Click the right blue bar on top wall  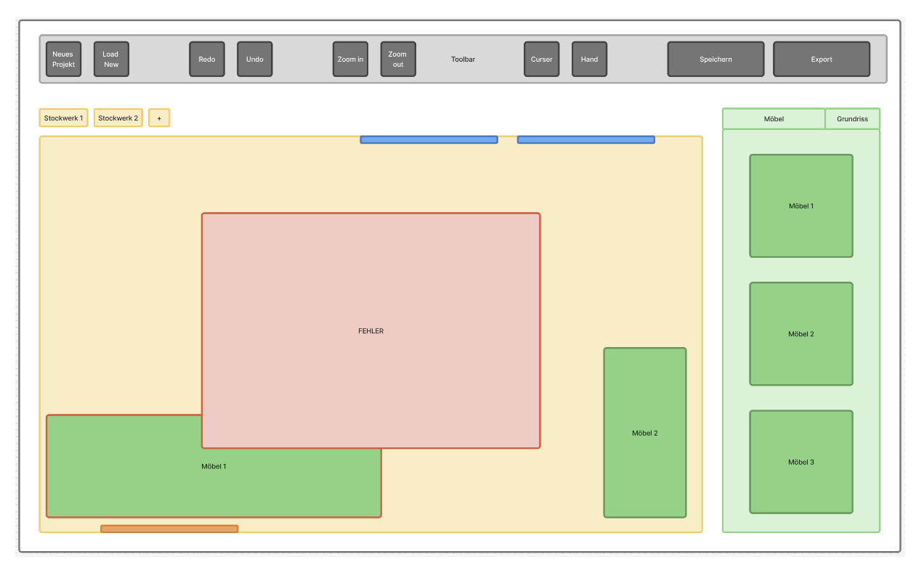coord(586,139)
